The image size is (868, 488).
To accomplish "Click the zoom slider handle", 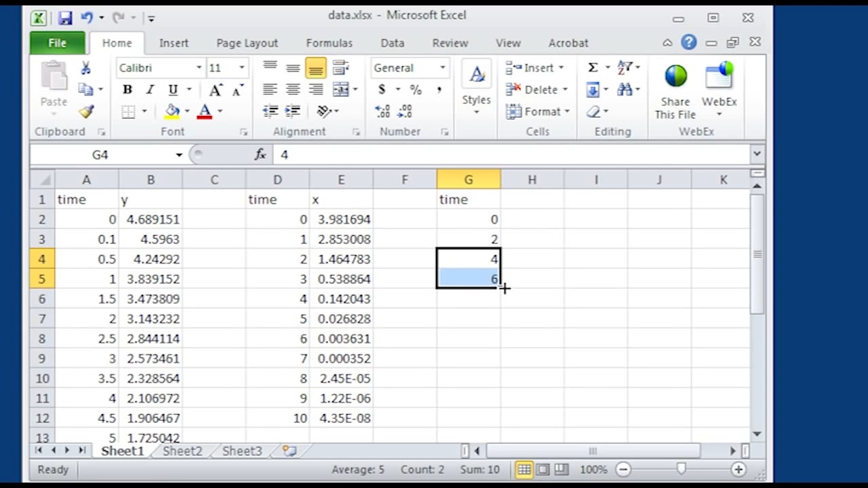I will coord(681,470).
